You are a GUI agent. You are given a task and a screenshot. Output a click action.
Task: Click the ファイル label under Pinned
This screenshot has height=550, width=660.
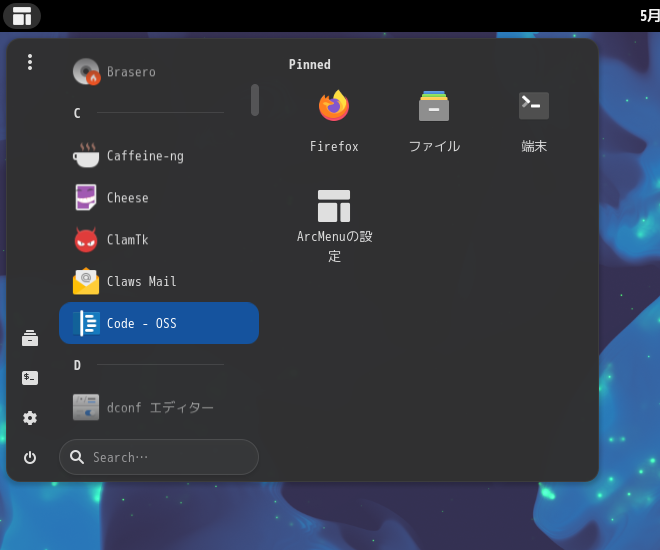(x=434, y=146)
